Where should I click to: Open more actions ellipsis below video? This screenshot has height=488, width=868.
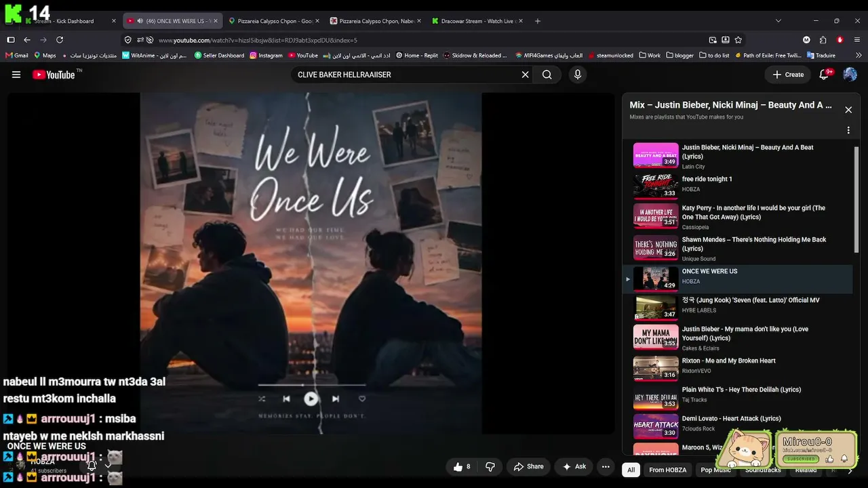click(606, 466)
